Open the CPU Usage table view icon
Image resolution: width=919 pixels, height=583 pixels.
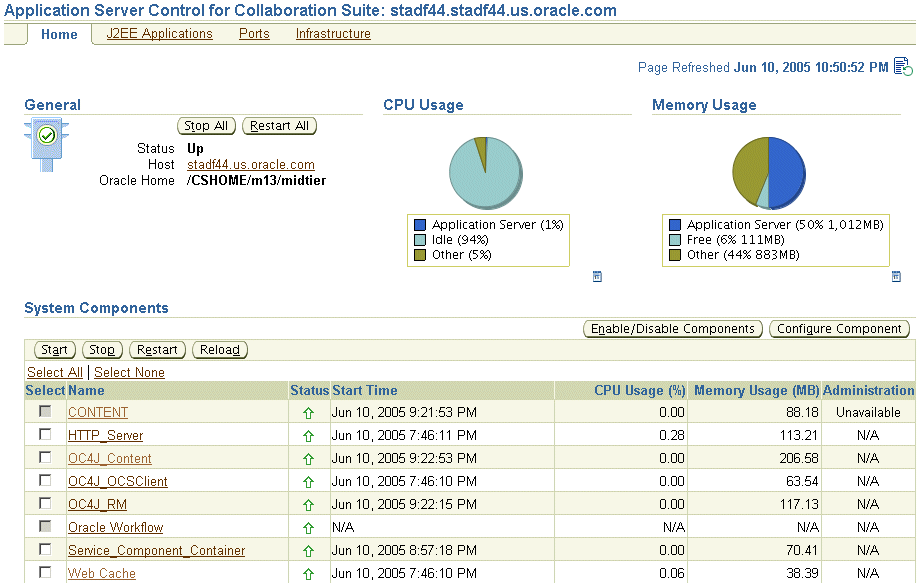pyautogui.click(x=597, y=276)
